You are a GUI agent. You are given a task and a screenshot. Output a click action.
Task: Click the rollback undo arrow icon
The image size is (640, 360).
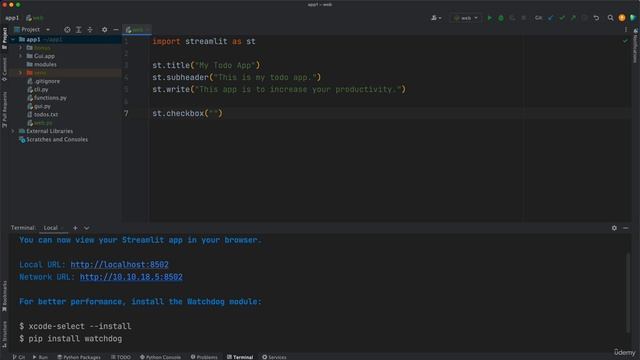click(596, 18)
